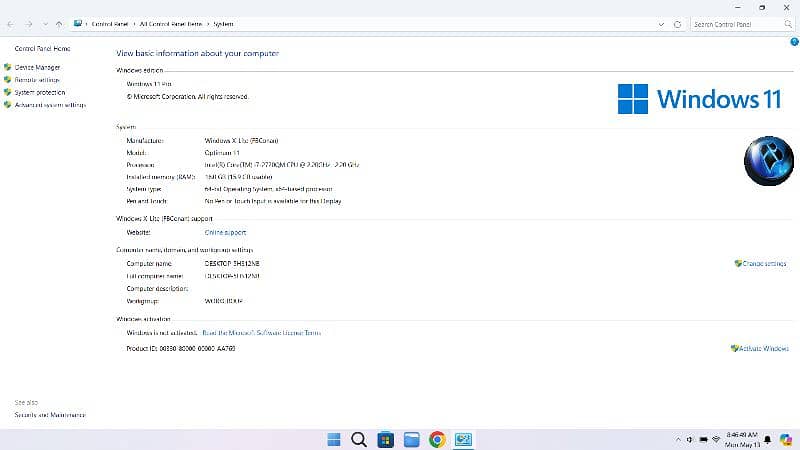Viewport: 800px width, 450px height.
Task: Launch Microsoft Store from the taskbar
Action: pyautogui.click(x=385, y=439)
